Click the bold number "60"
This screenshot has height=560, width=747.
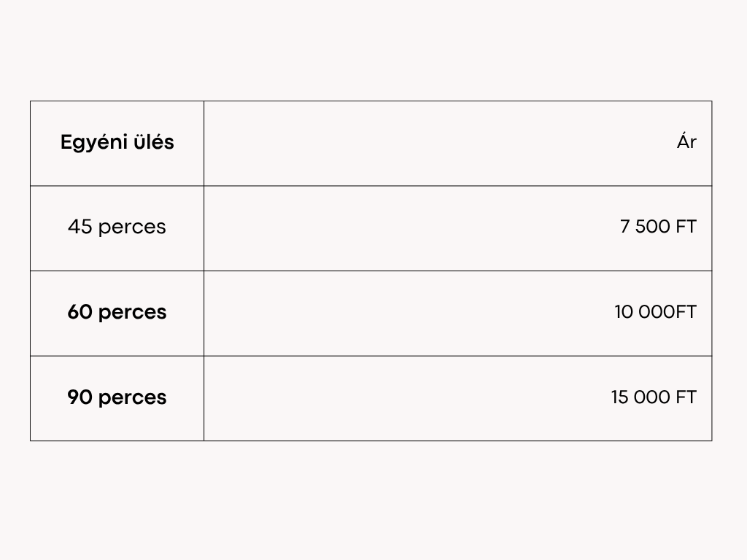(x=80, y=312)
